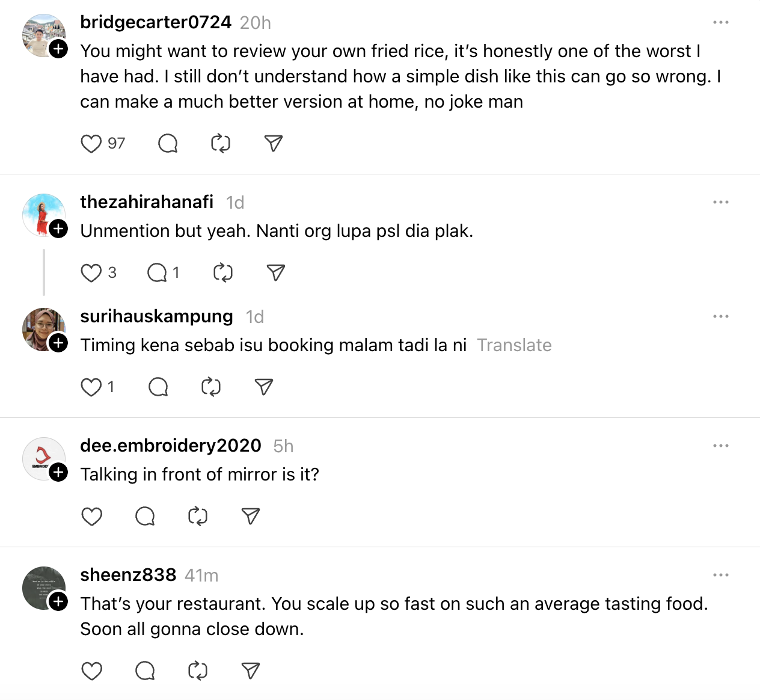Follow thezahirahanafi via plus badge
The height and width of the screenshot is (700, 760).
tap(58, 229)
